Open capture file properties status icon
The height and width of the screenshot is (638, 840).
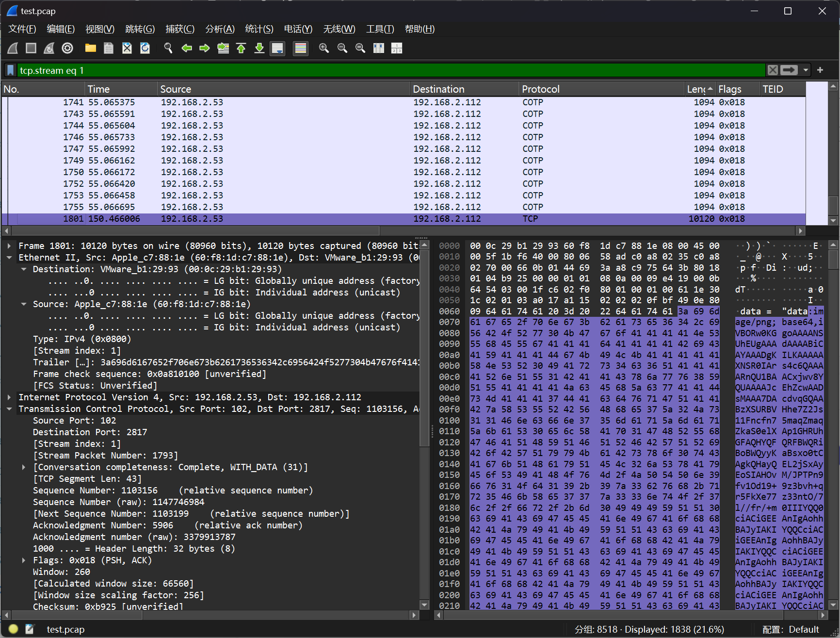pyautogui.click(x=30, y=629)
